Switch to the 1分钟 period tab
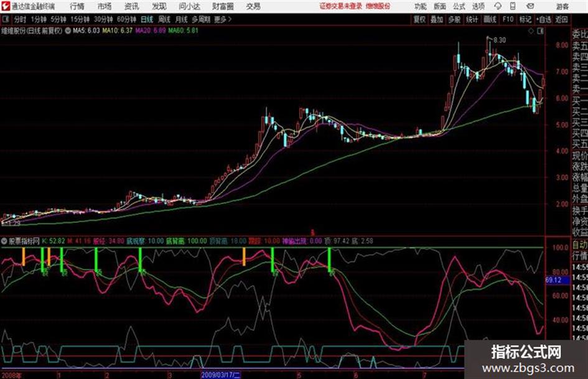588x379 pixels. tap(38, 19)
